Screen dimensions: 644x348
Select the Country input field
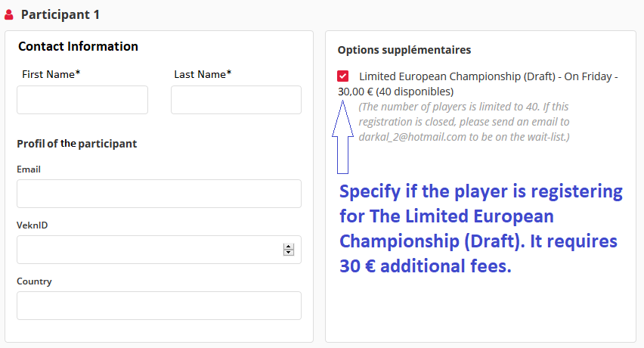[x=159, y=306]
